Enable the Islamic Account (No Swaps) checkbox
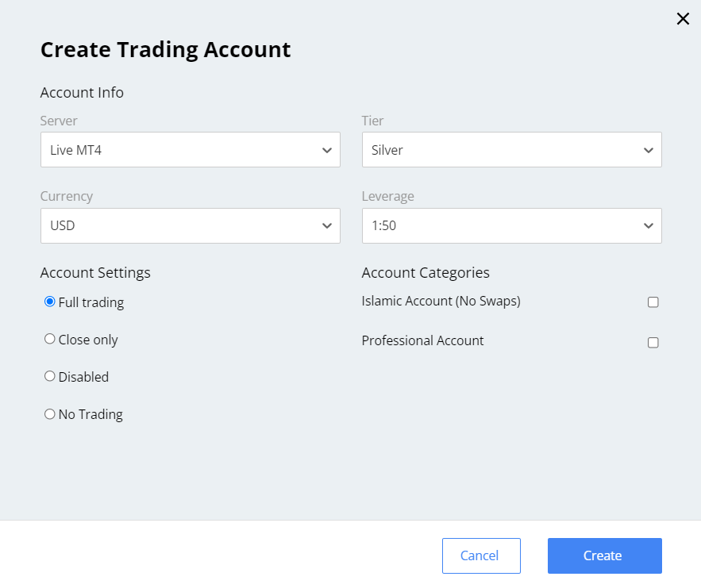Image resolution: width=701 pixels, height=588 pixels. 653,302
